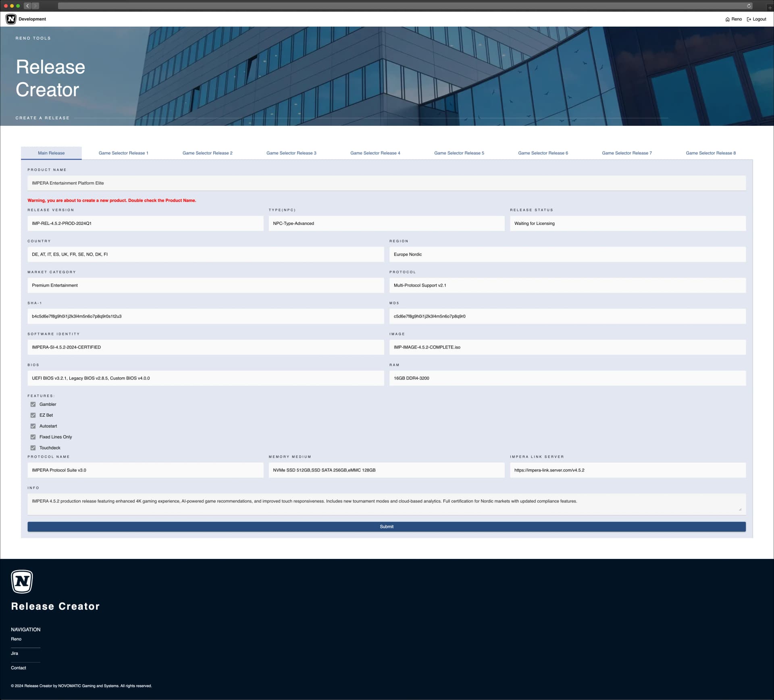The height and width of the screenshot is (700, 774).
Task: Open Reno link in footer navigation
Action: click(16, 639)
